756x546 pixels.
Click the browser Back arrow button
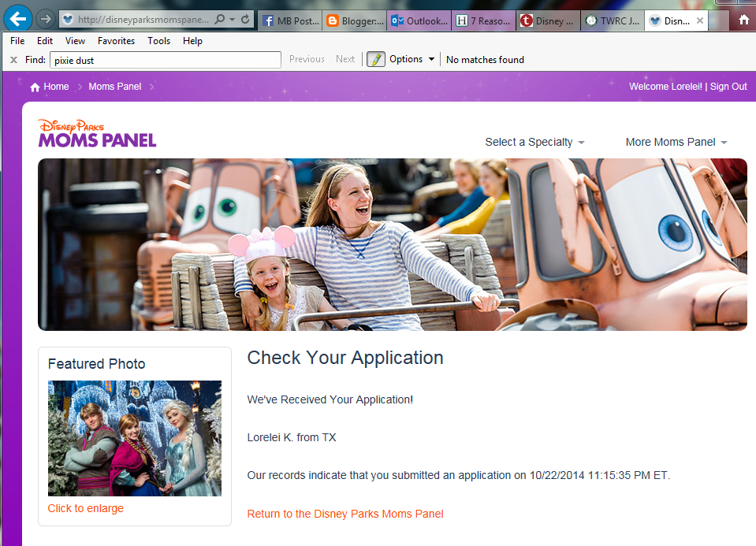[18, 19]
